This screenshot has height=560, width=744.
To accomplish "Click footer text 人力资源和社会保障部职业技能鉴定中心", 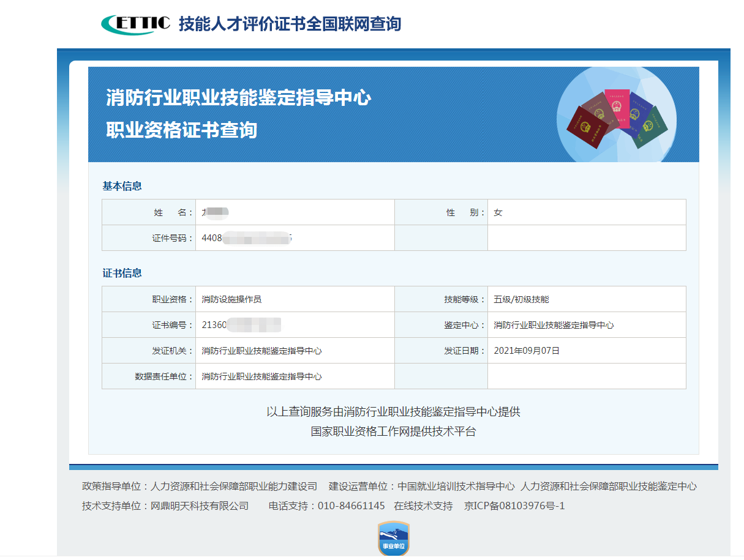I will pyautogui.click(x=609, y=487).
